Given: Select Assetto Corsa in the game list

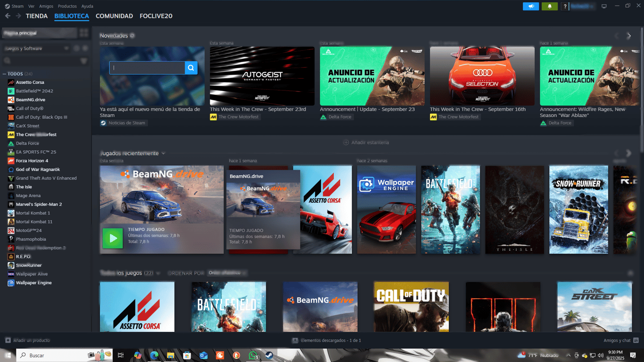Looking at the screenshot, I should click(x=30, y=82).
